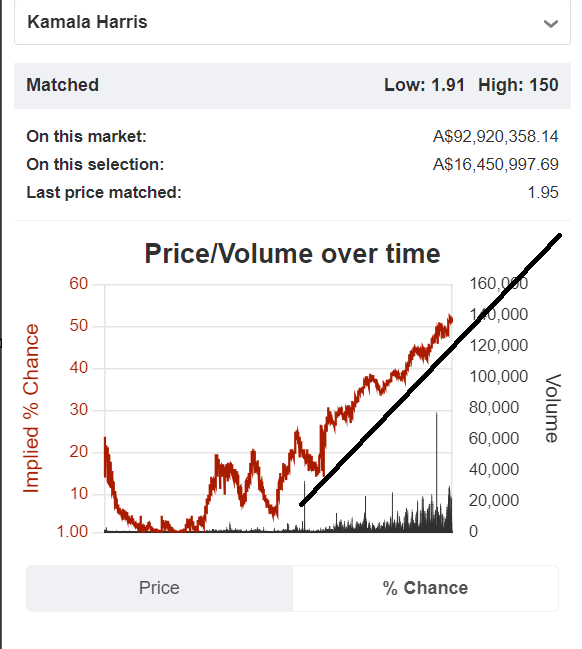Click the red line start at chart left

pos(105,440)
